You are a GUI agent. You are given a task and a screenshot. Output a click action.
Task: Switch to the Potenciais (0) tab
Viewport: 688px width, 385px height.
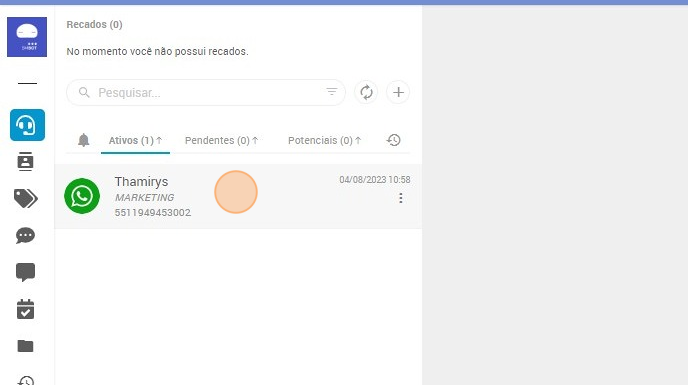point(324,140)
